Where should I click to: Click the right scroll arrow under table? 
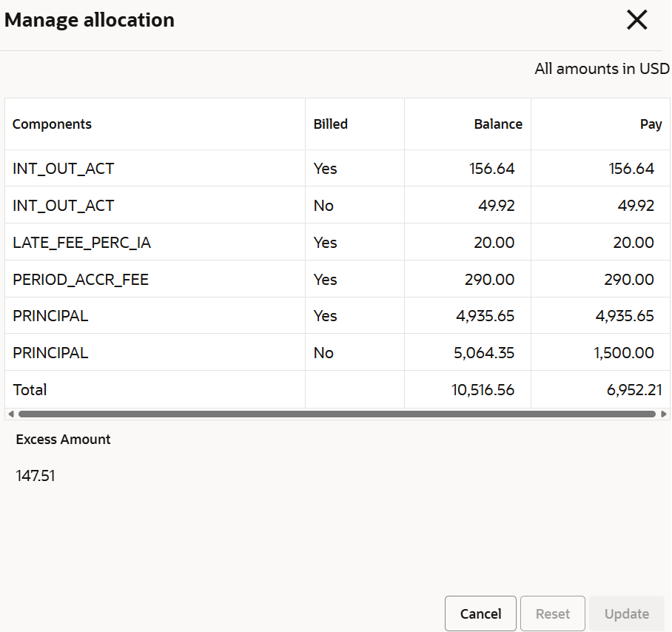pos(663,414)
